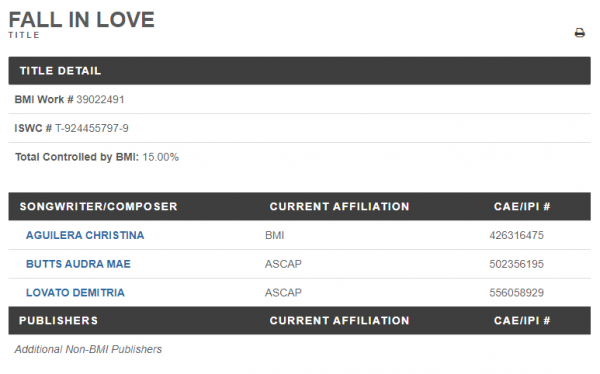Viewport: 600px width, 374px height.
Task: Open BUTTS AUDRA MAE songwriter link
Action: (x=78, y=264)
